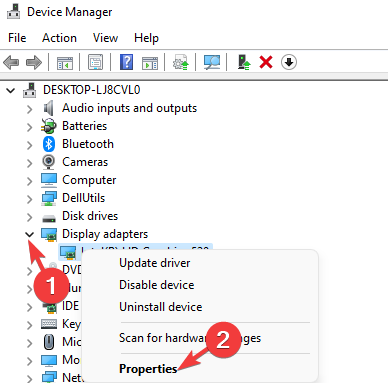Screen dimensions: 388x383
Task: Select the IDE tree row label
Action: pyautogui.click(x=70, y=306)
